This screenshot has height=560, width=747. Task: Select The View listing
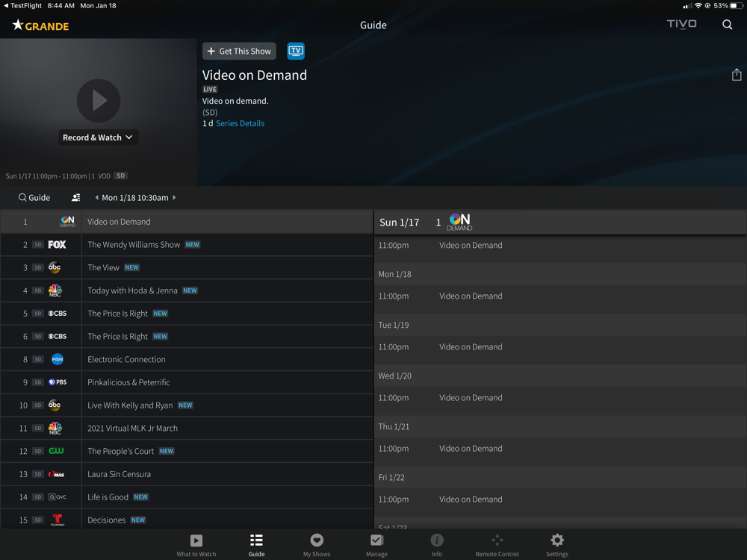point(227,267)
